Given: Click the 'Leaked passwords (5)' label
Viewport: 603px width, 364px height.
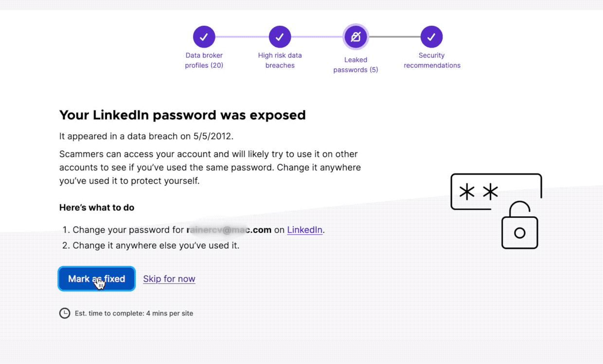Looking at the screenshot, I should [x=355, y=65].
